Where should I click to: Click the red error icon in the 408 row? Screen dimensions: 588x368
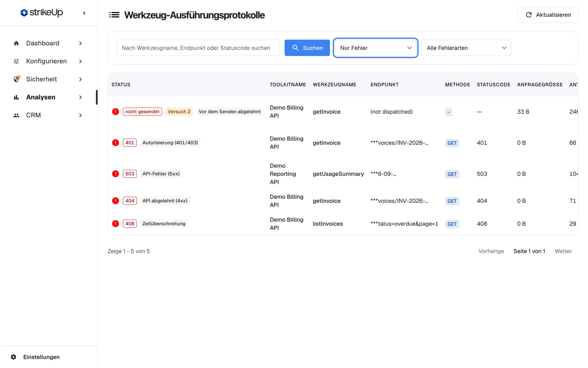(x=115, y=223)
